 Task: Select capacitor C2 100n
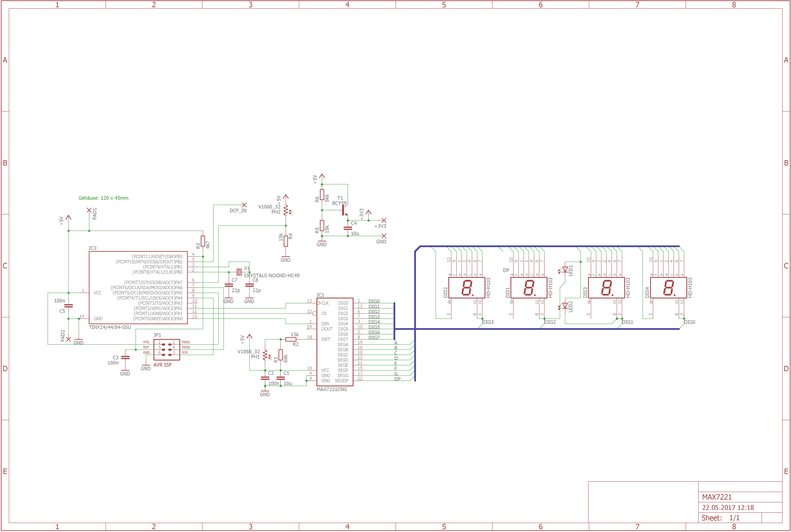pyautogui.click(x=265, y=378)
